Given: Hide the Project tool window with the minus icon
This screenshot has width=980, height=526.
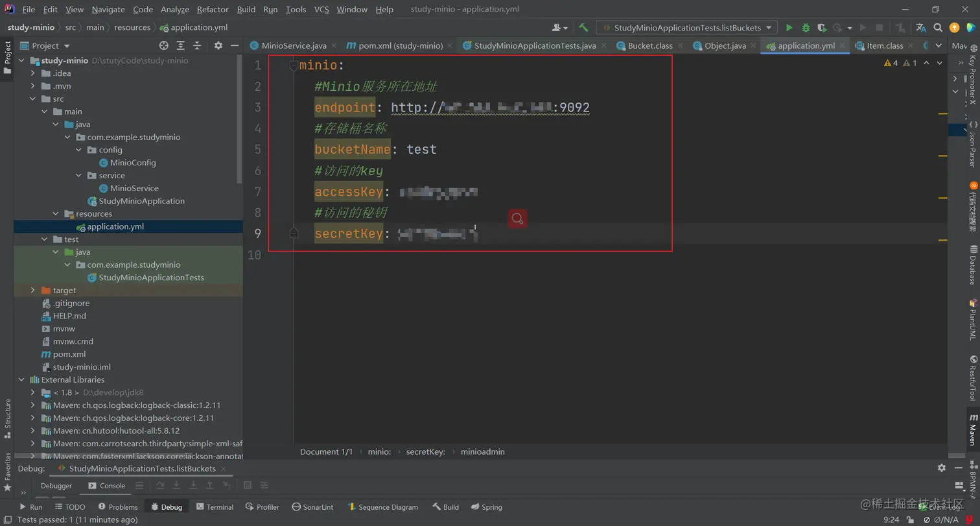Looking at the screenshot, I should (x=234, y=45).
